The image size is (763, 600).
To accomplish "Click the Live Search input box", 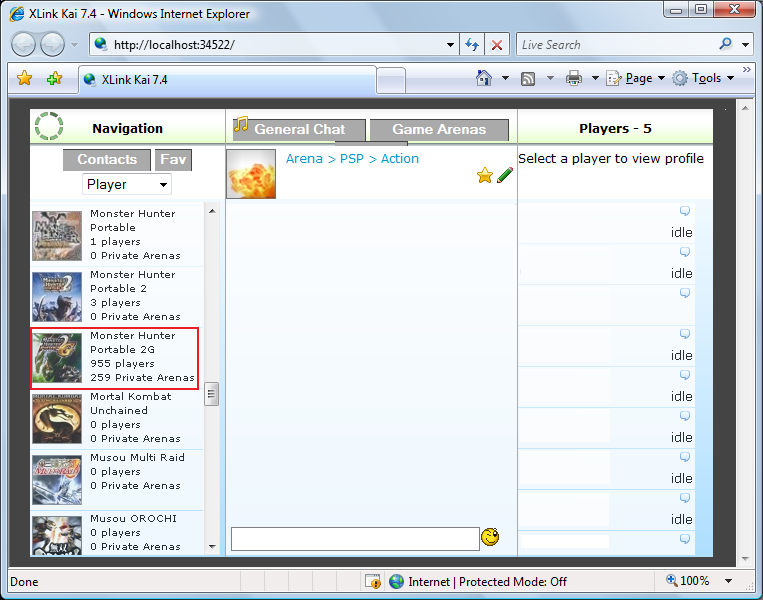I will point(616,45).
